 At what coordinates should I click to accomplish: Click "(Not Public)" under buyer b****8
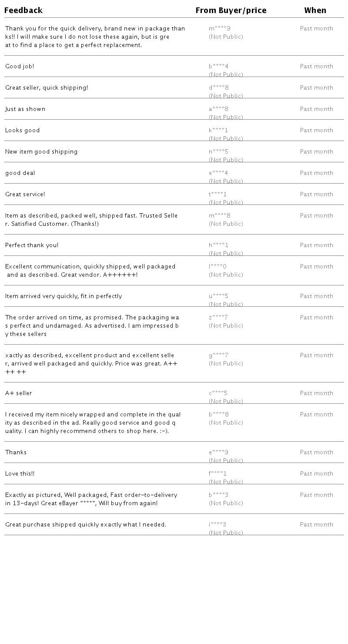[226, 423]
